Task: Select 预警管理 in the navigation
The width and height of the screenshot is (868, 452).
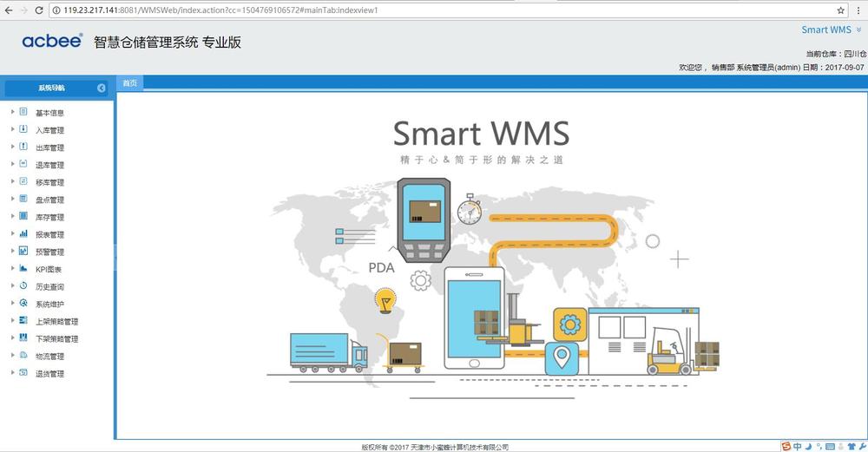Action: pos(49,252)
